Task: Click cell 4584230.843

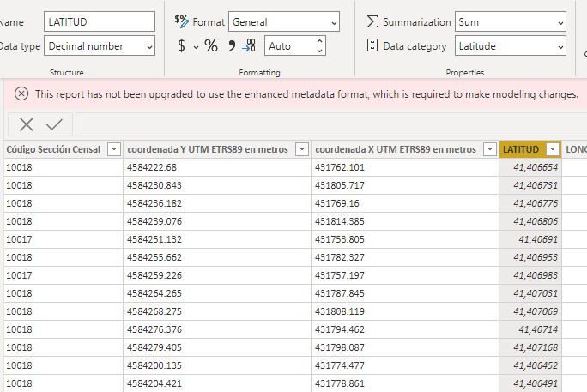Action: point(217,185)
